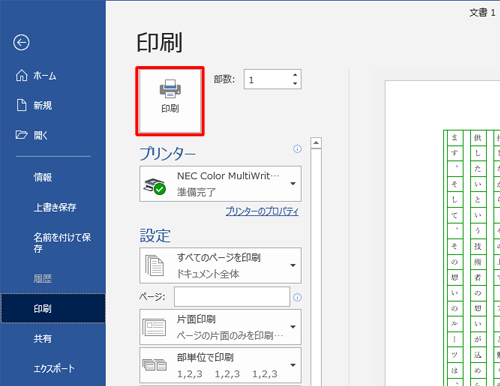Click the ページ range input field
The width and height of the screenshot is (500, 386).
tap(232, 297)
